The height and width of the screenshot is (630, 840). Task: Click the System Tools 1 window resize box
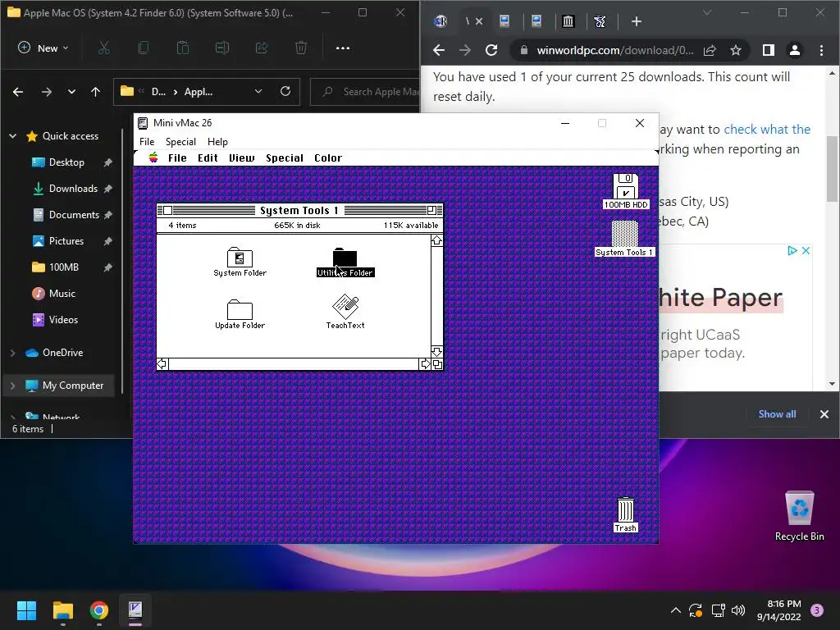tap(437, 364)
